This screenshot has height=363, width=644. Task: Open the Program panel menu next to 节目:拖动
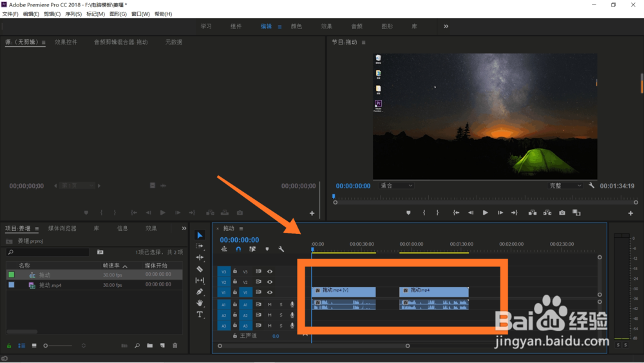(x=363, y=43)
